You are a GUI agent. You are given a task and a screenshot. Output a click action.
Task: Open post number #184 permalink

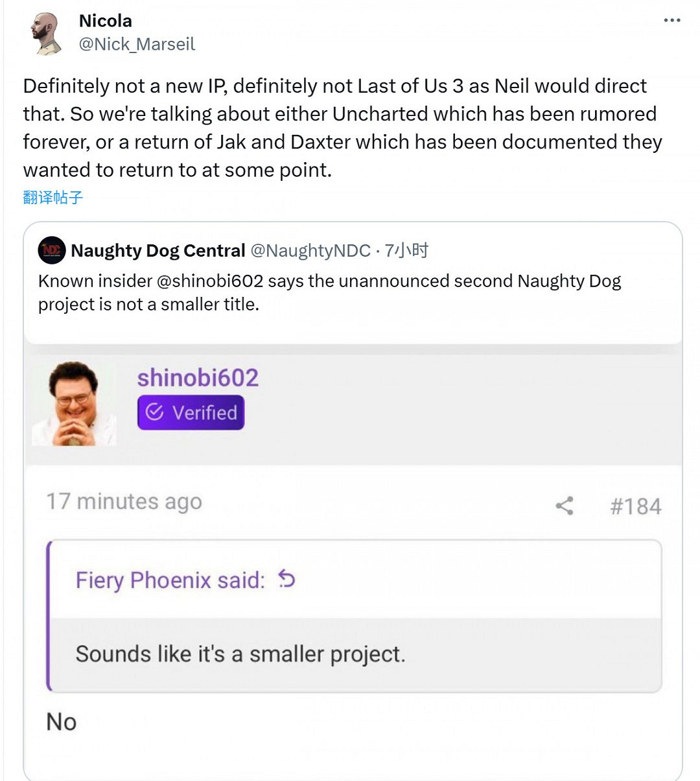pos(635,506)
